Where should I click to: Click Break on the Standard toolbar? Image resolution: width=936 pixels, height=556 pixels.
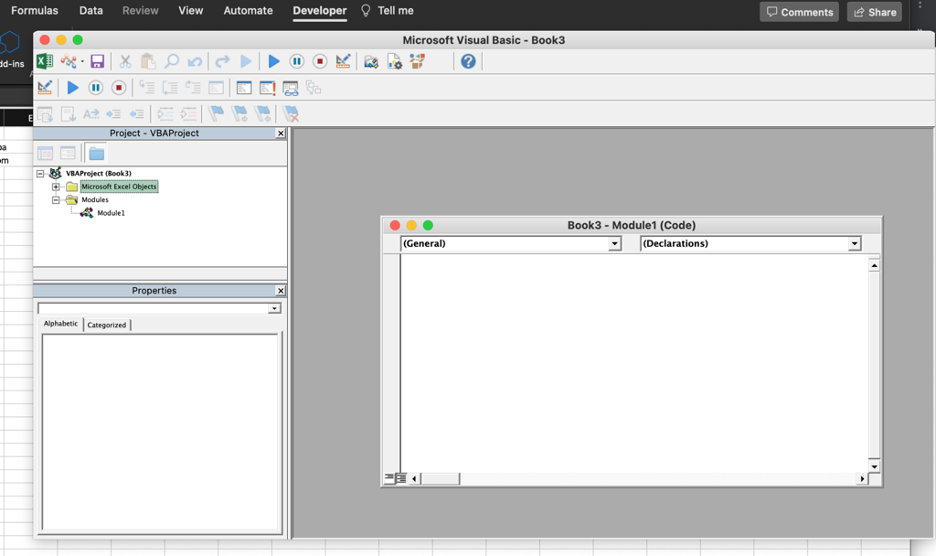click(x=297, y=61)
